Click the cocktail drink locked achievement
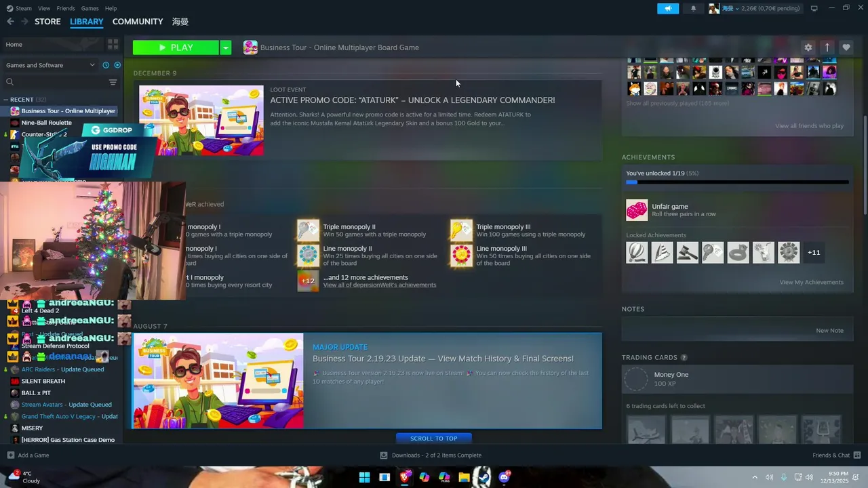 coord(763,253)
